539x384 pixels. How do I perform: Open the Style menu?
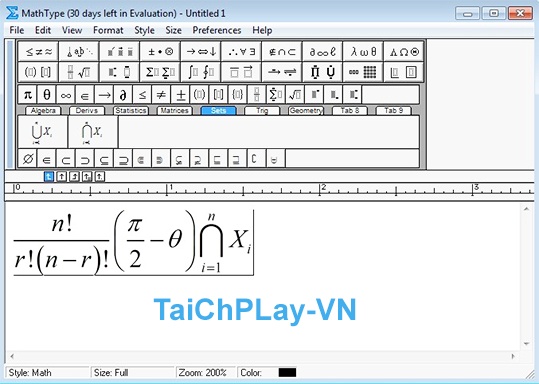pyautogui.click(x=144, y=30)
